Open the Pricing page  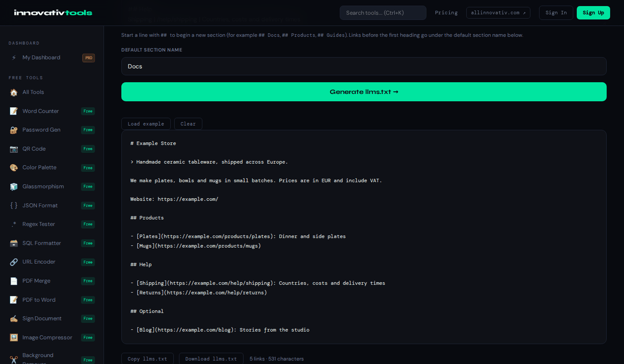pos(446,13)
